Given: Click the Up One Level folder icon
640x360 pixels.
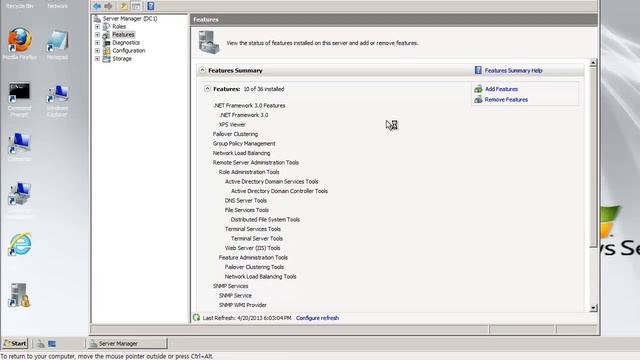Looking at the screenshot, I should [x=124, y=6].
